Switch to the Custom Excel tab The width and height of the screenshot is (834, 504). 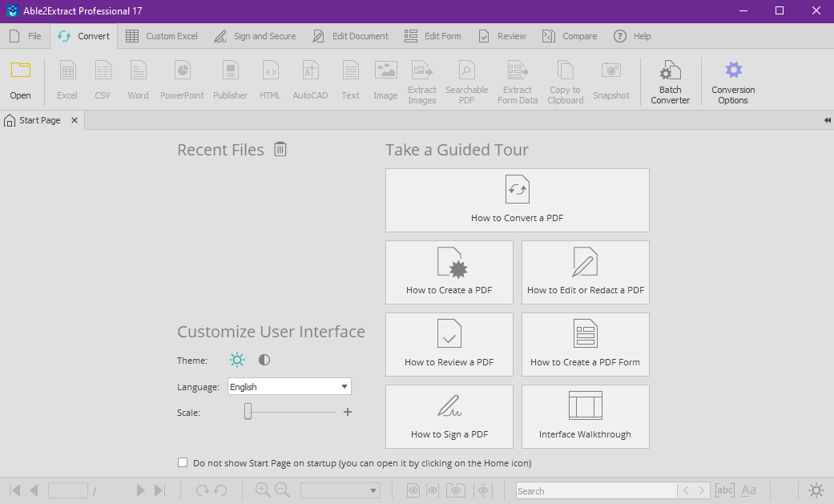pyautogui.click(x=162, y=36)
